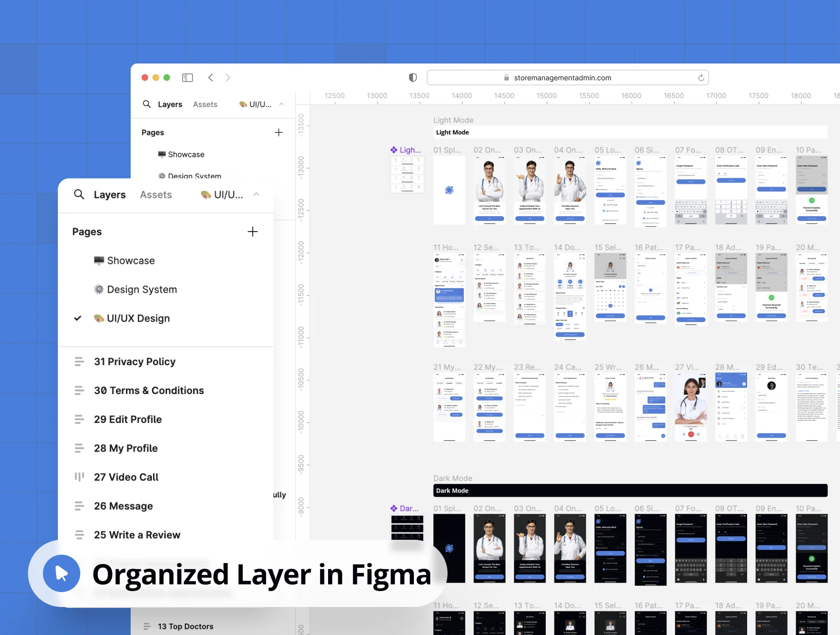Select the white Light Mode section title bar
The image size is (840, 635).
click(x=630, y=132)
